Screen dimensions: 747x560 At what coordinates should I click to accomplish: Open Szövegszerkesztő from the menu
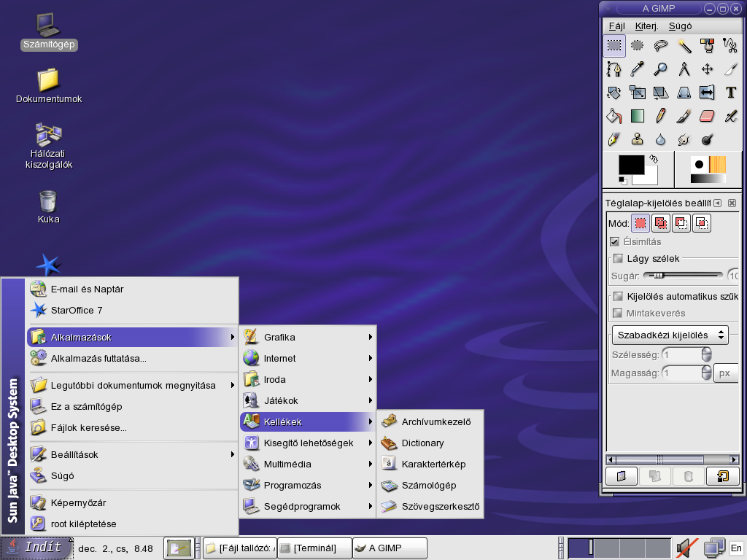coord(430,506)
